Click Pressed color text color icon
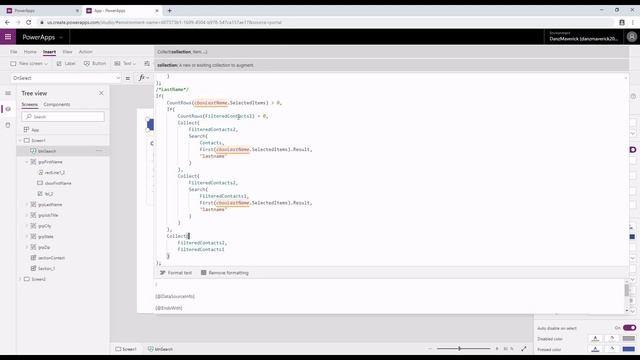The image size is (640, 360). pos(596,349)
